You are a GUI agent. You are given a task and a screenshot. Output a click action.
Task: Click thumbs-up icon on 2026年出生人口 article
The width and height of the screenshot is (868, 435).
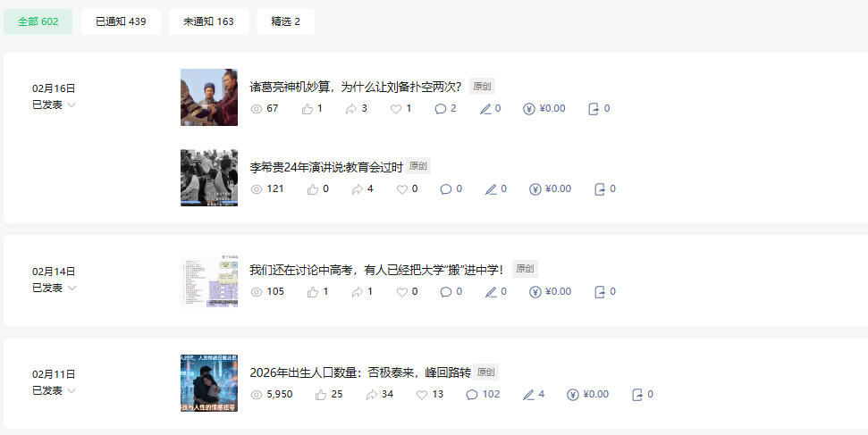(321, 395)
